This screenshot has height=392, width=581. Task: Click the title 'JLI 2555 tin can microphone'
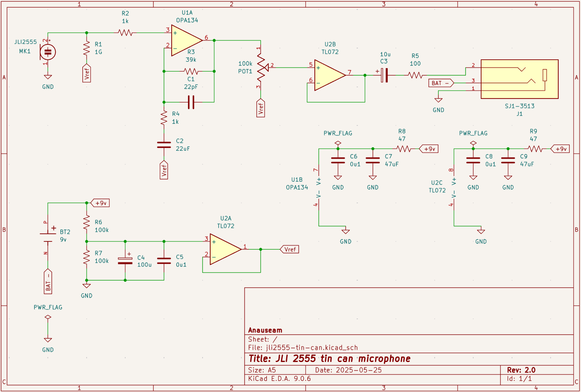(x=343, y=359)
